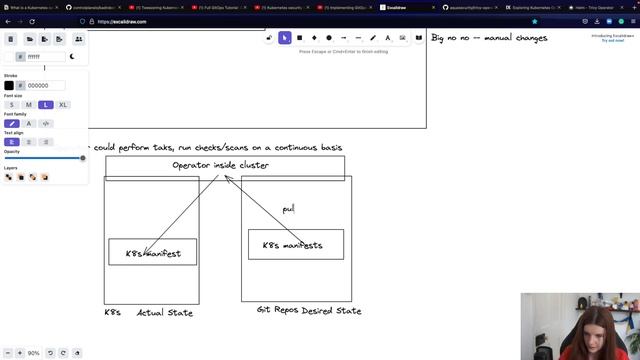Click the 'Git Repos Desired State' label

[309, 310]
